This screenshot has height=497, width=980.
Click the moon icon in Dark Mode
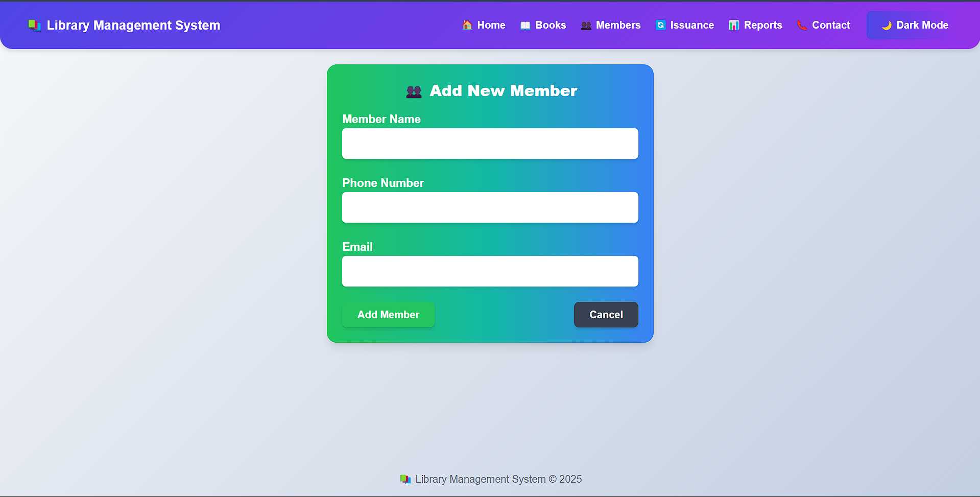pyautogui.click(x=887, y=26)
